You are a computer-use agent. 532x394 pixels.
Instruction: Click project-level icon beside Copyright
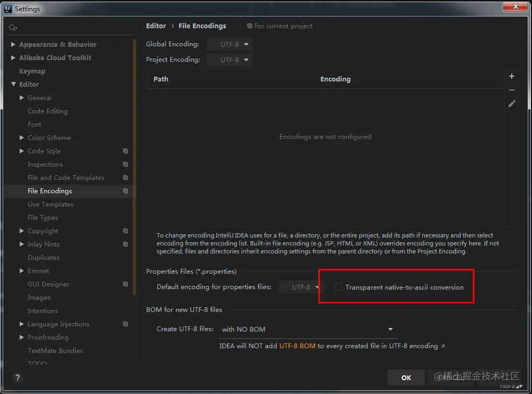click(125, 231)
